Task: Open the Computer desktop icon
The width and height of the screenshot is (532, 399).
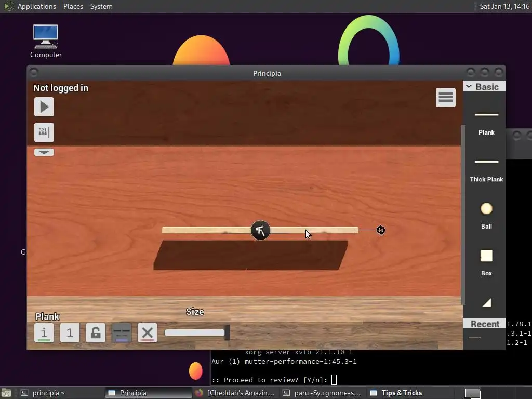Action: 46,42
